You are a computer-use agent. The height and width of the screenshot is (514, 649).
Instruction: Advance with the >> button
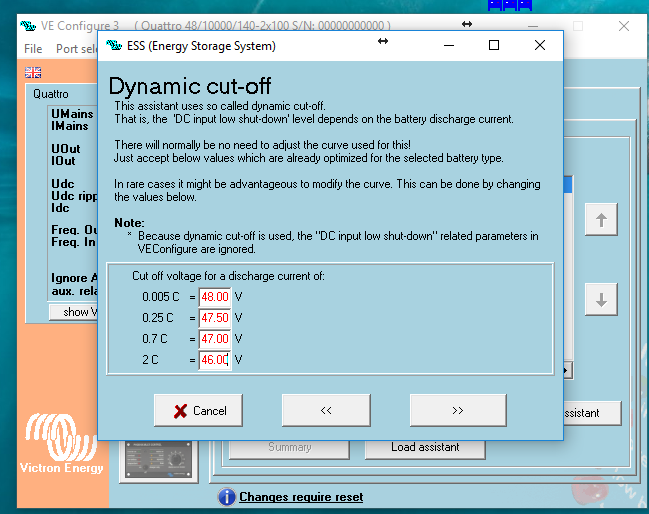pyautogui.click(x=458, y=410)
